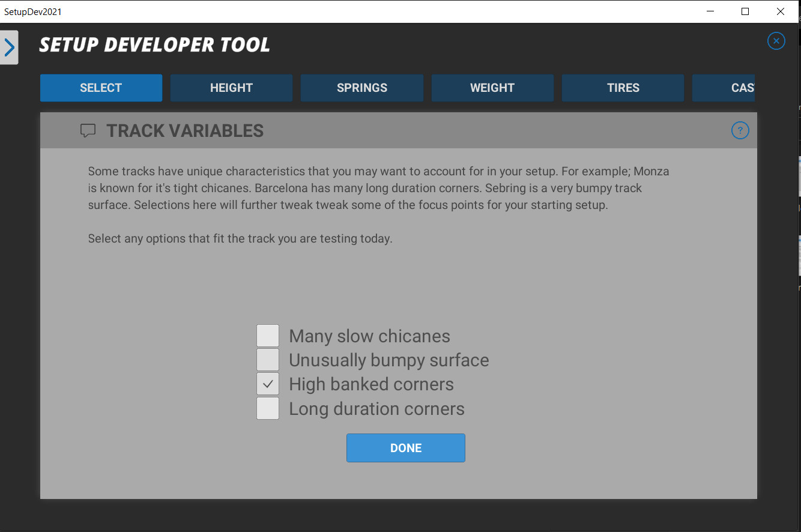Image resolution: width=801 pixels, height=532 pixels.
Task: Tick the Unusually bumpy surface checkbox
Action: [268, 360]
